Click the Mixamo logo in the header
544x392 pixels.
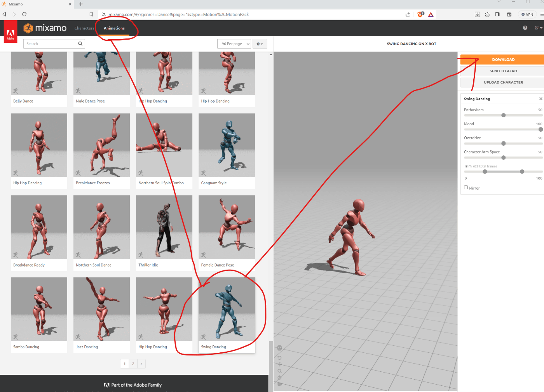[45, 28]
